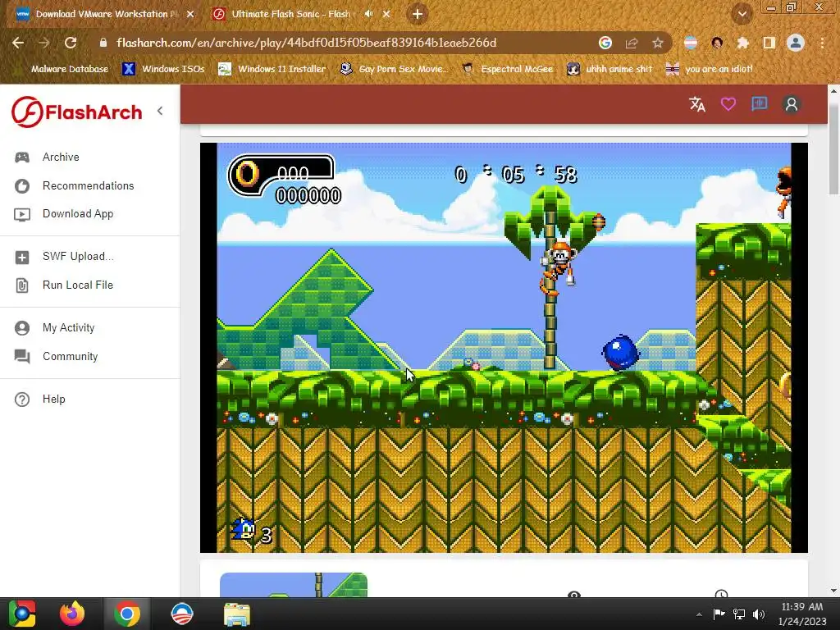Click the address bar URL
The image size is (840, 630).
pos(307,43)
